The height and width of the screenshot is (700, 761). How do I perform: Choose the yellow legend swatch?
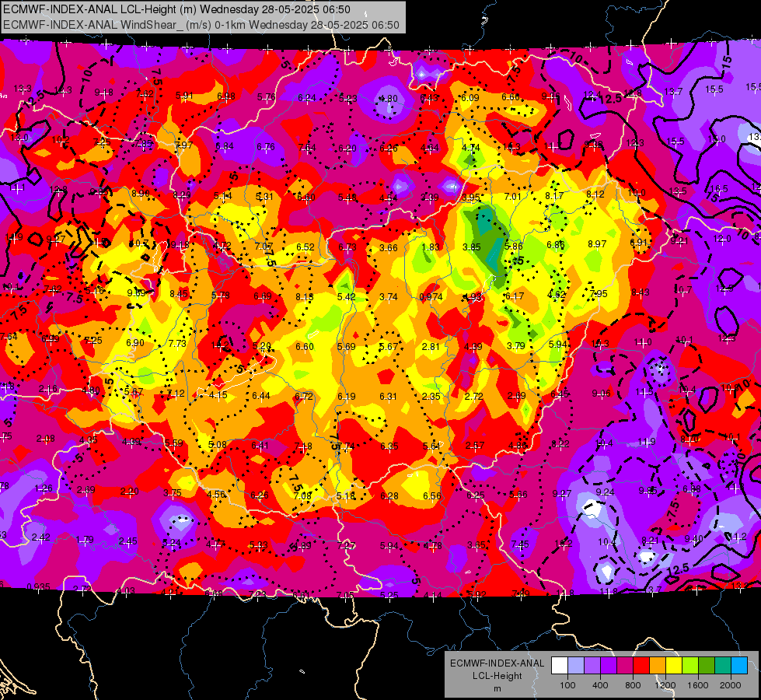(674, 666)
